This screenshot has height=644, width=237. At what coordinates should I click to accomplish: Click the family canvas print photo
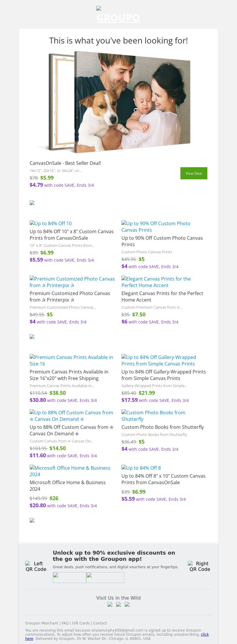(118, 102)
